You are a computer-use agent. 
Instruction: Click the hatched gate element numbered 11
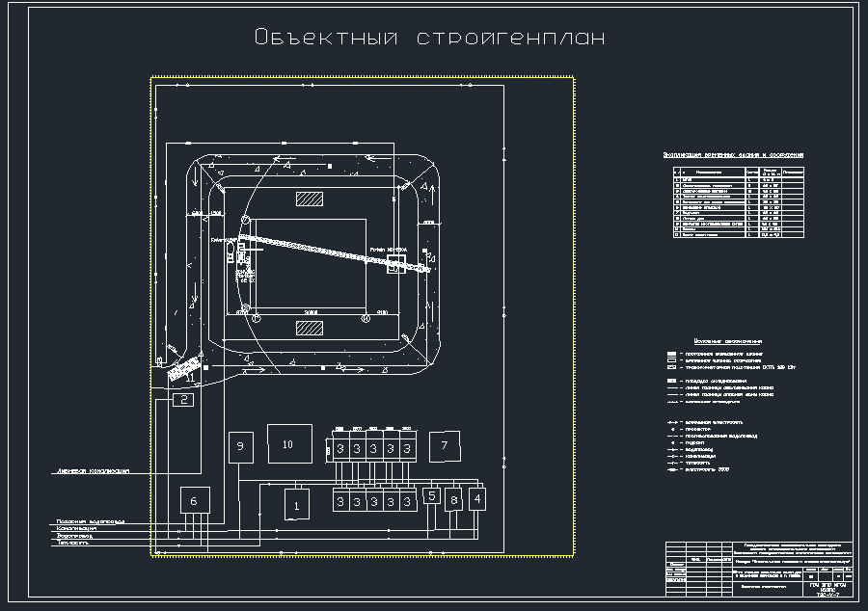pos(184,369)
